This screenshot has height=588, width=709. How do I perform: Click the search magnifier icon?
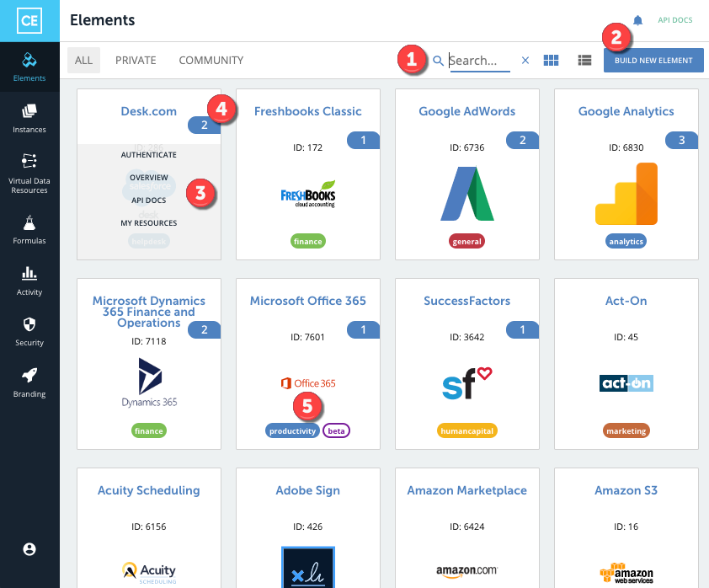pyautogui.click(x=438, y=60)
